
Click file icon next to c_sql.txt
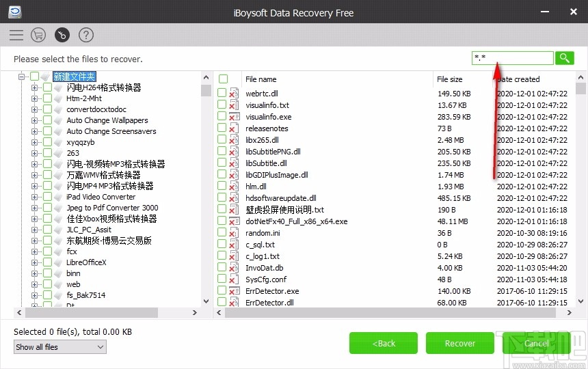tap(234, 244)
